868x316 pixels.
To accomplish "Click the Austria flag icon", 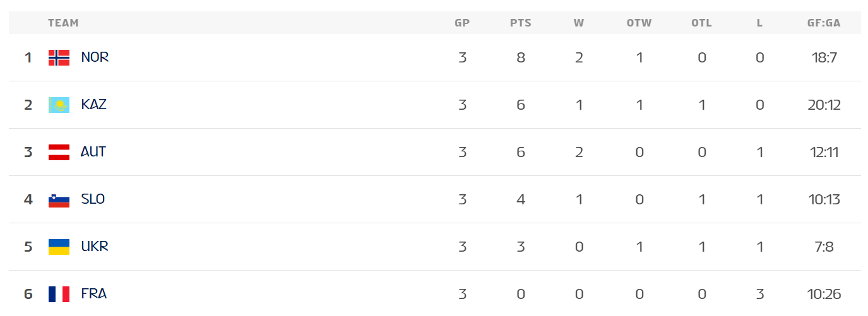I will (x=59, y=152).
